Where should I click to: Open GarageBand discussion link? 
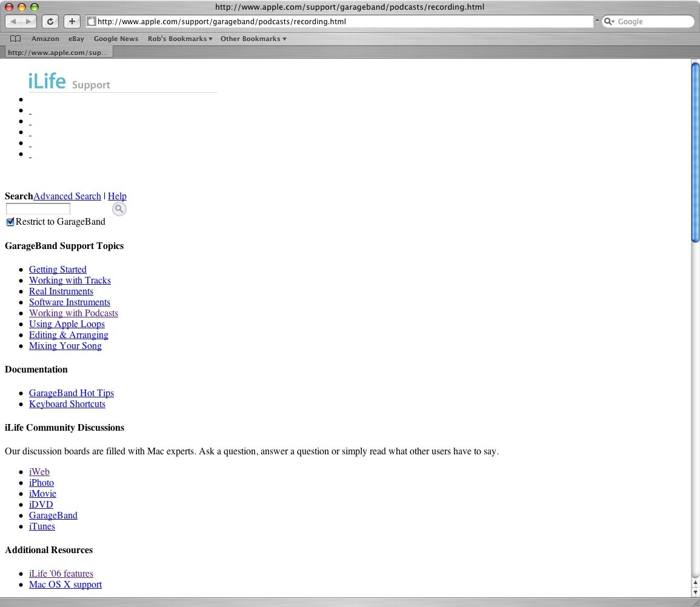click(53, 516)
